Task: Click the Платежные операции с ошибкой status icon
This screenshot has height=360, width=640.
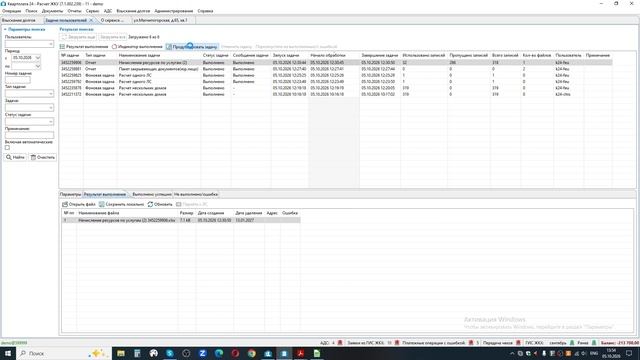Action: click(x=471, y=343)
